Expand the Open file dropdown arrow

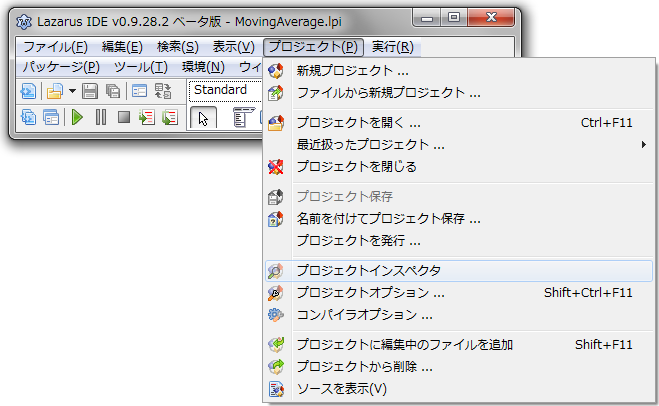coord(72,91)
